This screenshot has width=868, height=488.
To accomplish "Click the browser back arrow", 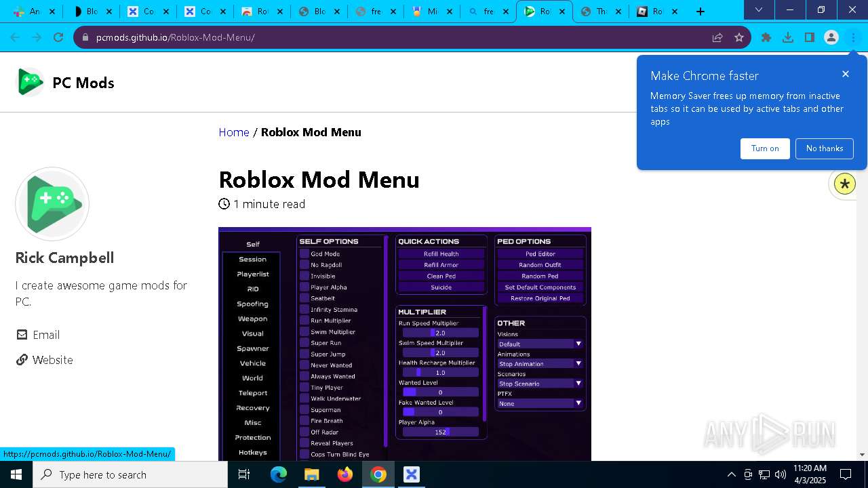I will coord(15,37).
